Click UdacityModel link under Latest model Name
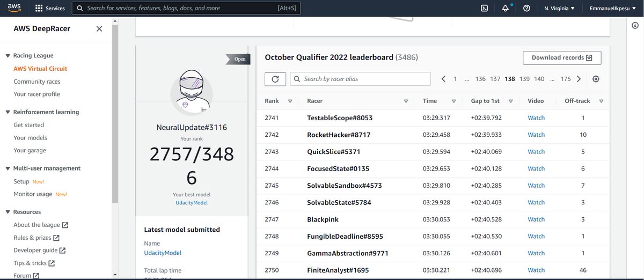Image resolution: width=644 pixels, height=280 pixels. pyautogui.click(x=163, y=253)
